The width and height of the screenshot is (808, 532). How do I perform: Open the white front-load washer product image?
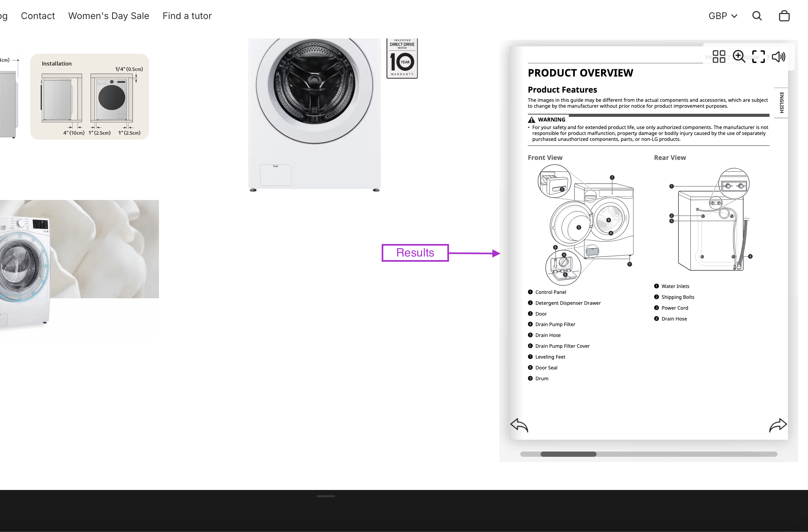[x=314, y=115]
